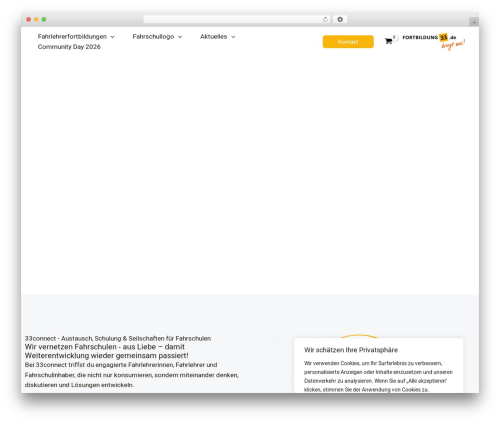Click the browser reload icon

click(325, 20)
